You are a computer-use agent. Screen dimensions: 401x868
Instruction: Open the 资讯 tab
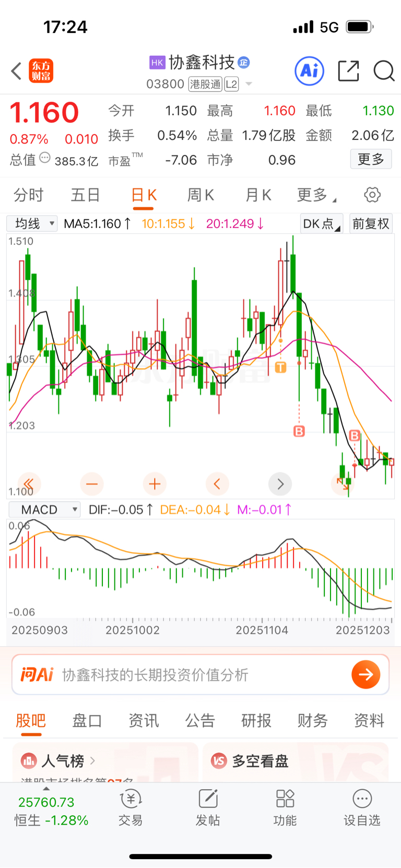144,721
